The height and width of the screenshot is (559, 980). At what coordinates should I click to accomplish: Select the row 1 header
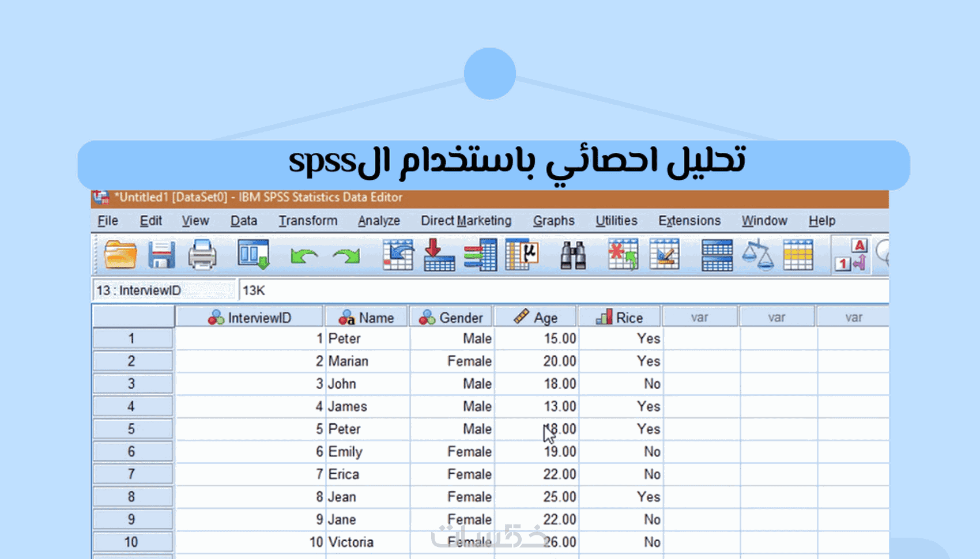[x=133, y=339]
